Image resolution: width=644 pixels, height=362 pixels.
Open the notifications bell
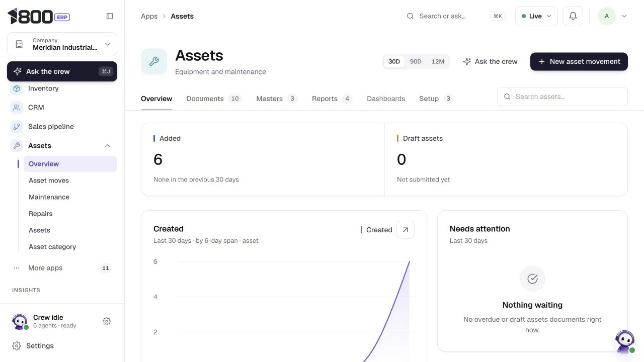(573, 16)
